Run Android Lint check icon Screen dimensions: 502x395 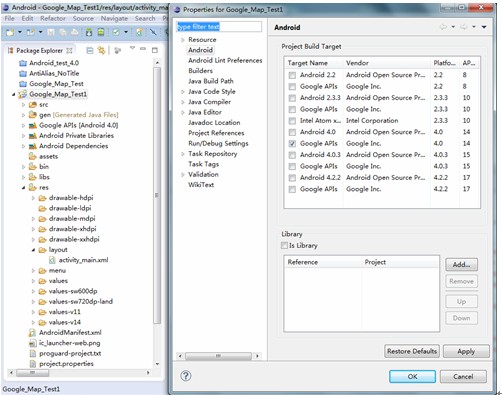(116, 32)
